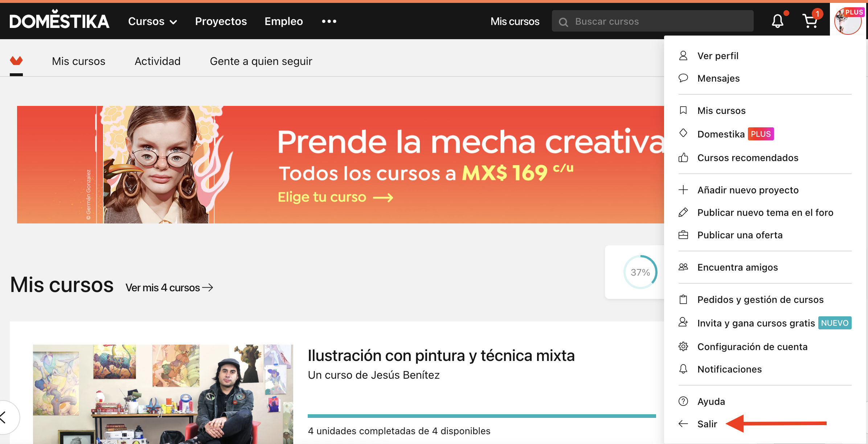Click the plus icon for Añadir nuevo proyecto
The height and width of the screenshot is (444, 868).
click(x=683, y=190)
